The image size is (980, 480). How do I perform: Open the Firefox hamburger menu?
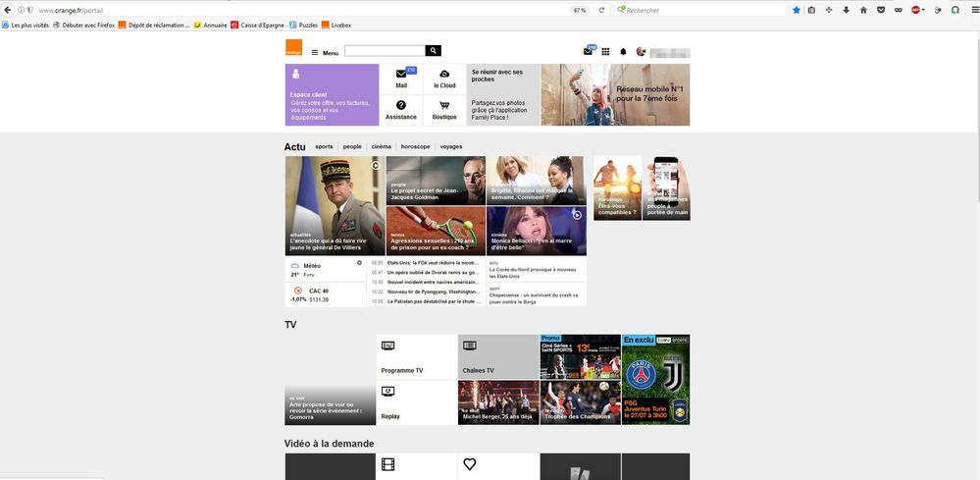[974, 10]
